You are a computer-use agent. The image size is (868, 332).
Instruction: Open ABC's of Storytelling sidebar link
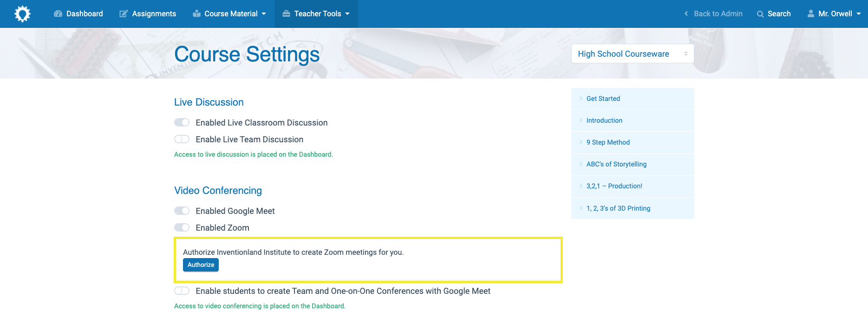(x=633, y=164)
